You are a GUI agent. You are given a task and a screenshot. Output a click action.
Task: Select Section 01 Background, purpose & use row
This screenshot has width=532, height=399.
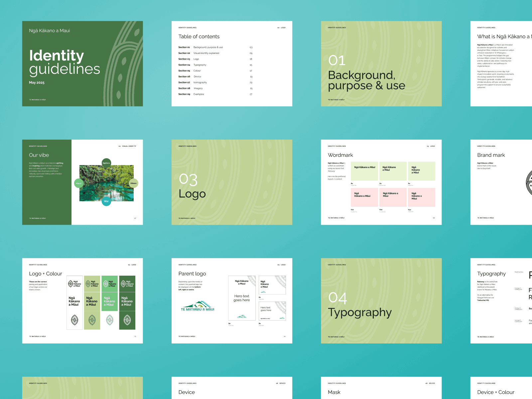(215, 47)
